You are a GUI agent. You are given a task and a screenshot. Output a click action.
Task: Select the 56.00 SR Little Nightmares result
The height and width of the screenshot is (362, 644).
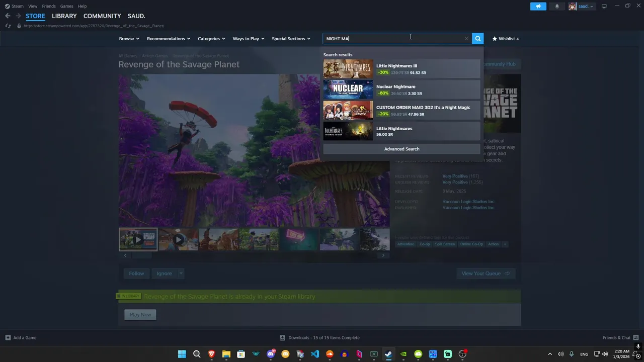coord(401,131)
